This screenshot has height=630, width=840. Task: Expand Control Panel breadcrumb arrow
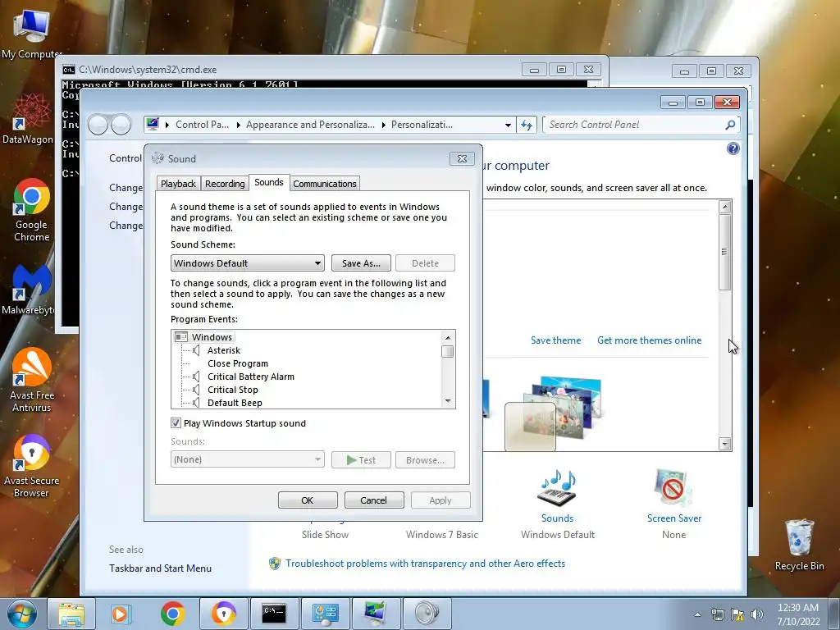click(238, 125)
